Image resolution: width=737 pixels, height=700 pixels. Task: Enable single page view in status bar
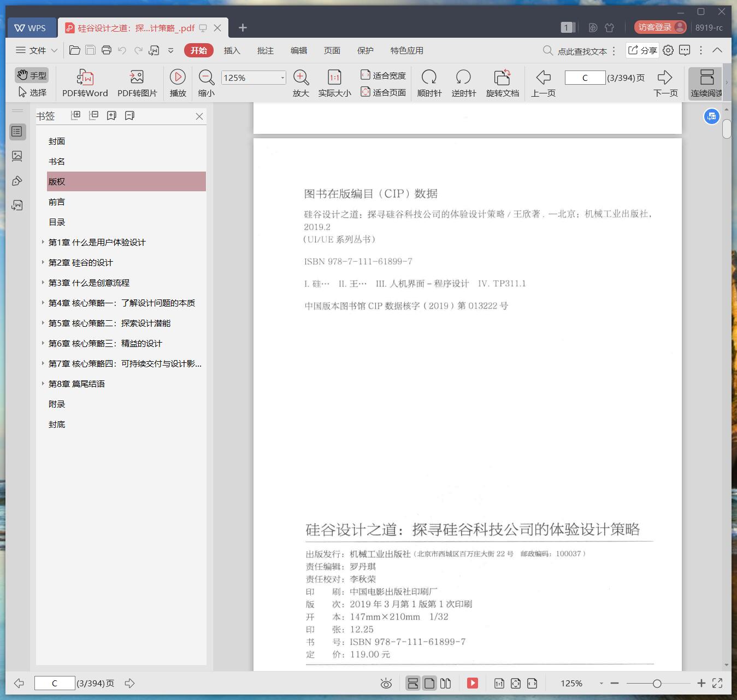click(x=429, y=683)
